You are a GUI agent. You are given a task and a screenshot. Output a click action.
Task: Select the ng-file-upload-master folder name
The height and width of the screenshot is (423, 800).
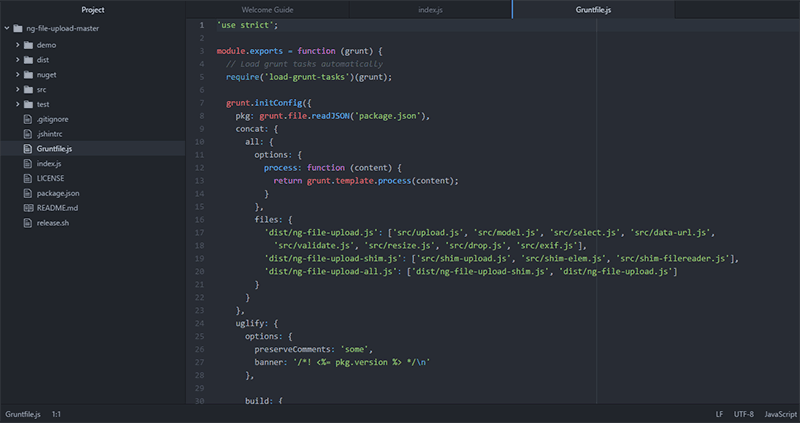pos(63,29)
